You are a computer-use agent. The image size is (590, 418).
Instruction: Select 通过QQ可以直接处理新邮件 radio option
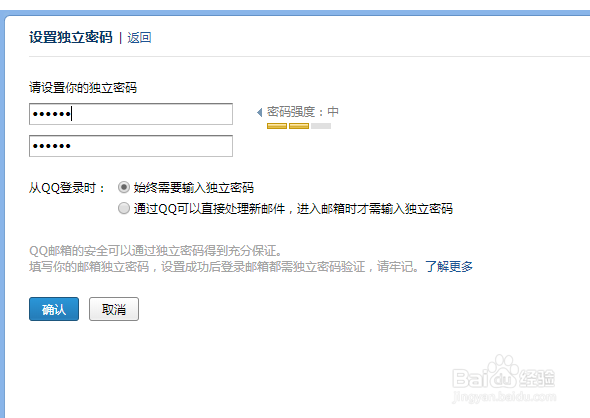[124, 208]
